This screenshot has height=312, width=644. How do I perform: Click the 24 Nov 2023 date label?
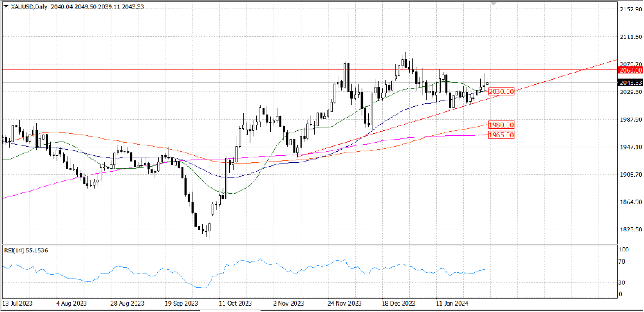tap(344, 303)
